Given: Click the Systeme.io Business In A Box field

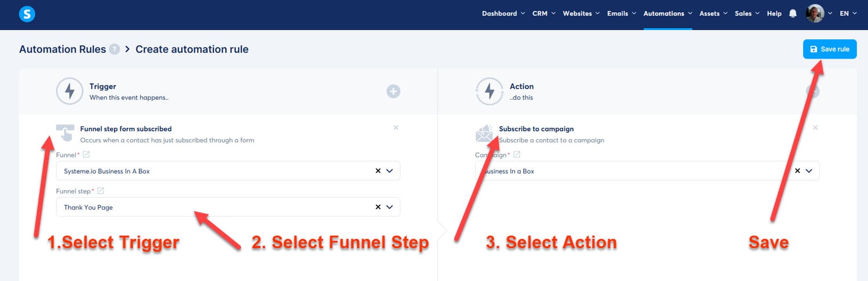Looking at the screenshot, I should tap(228, 171).
